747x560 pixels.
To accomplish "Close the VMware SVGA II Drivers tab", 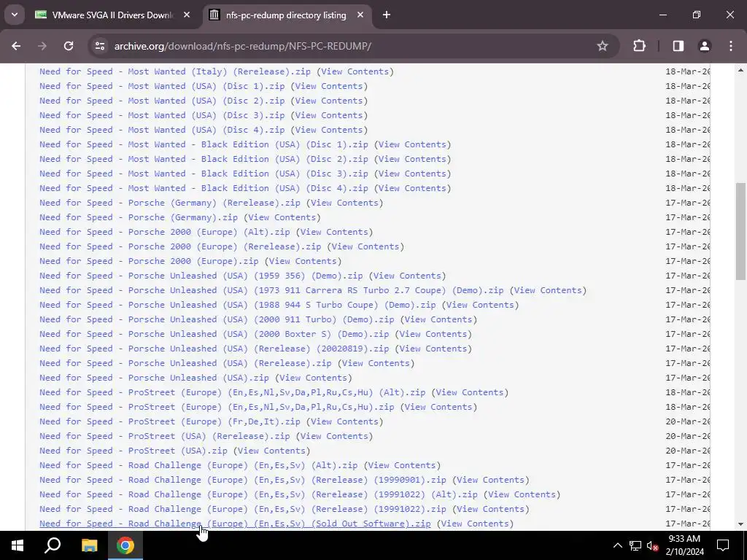I will (x=187, y=15).
